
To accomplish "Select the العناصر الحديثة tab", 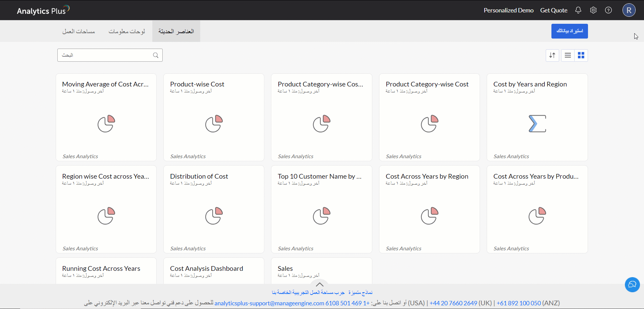I will (176, 31).
